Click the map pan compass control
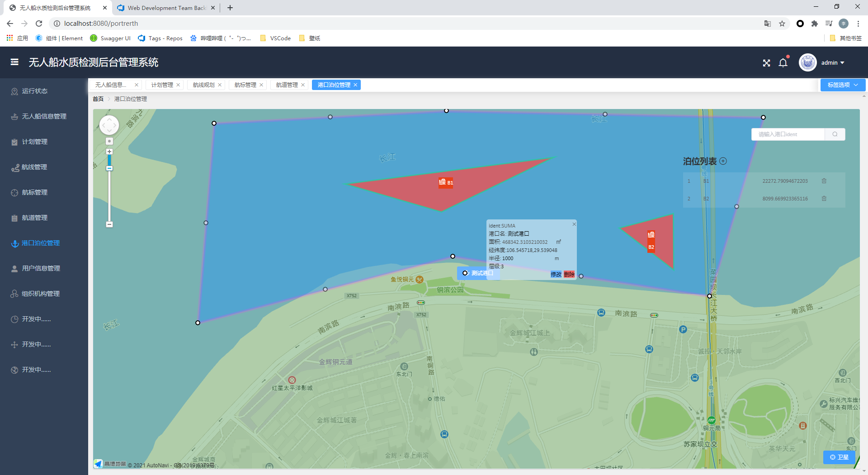Image resolution: width=868 pixels, height=475 pixels. (x=109, y=125)
